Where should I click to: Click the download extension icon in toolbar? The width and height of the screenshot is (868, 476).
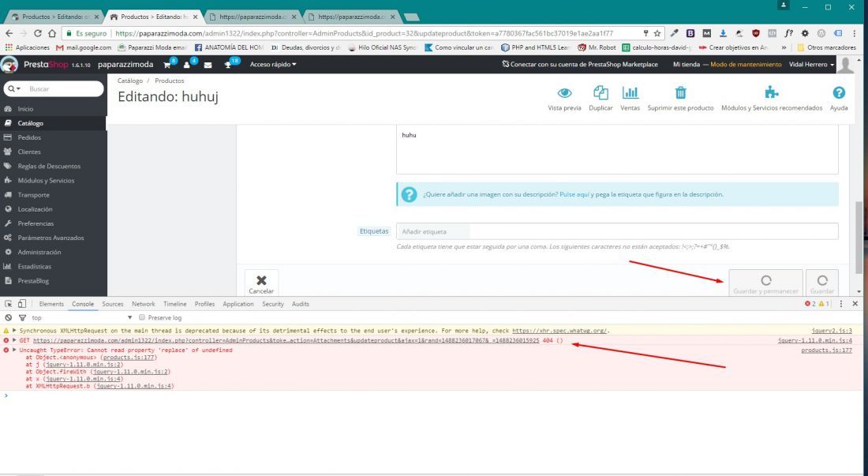[x=723, y=33]
